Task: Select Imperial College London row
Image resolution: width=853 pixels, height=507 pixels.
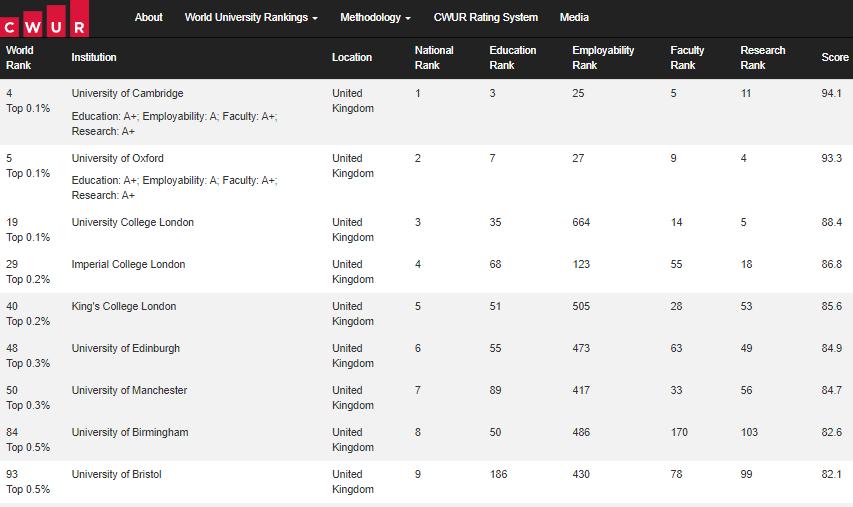Action: coord(128,264)
